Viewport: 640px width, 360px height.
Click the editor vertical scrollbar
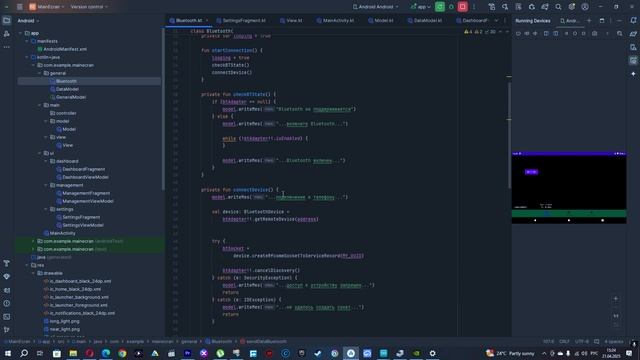pos(509,135)
